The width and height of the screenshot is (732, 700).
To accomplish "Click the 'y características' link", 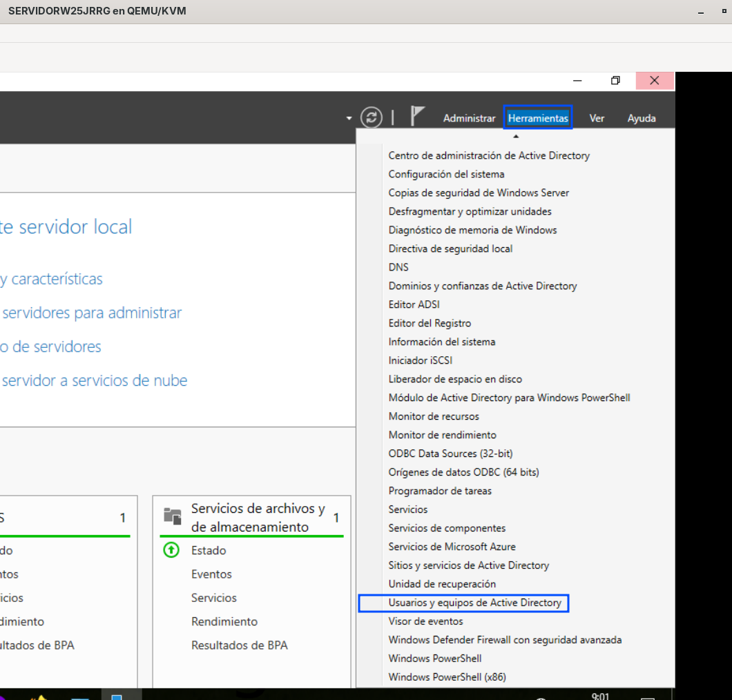I will point(51,279).
